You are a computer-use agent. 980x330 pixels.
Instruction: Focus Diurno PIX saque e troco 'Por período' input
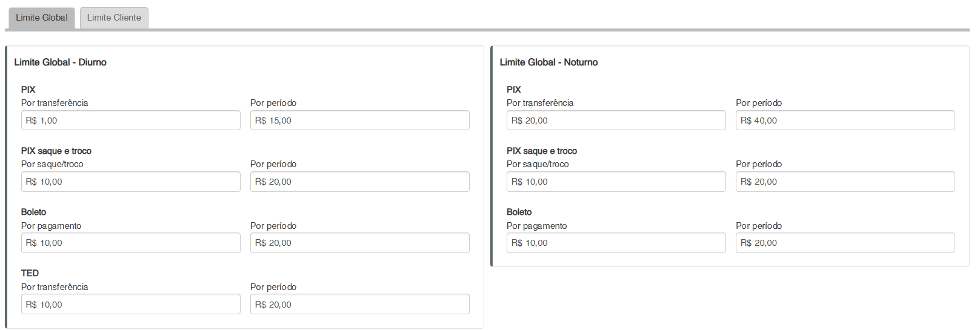(x=359, y=182)
